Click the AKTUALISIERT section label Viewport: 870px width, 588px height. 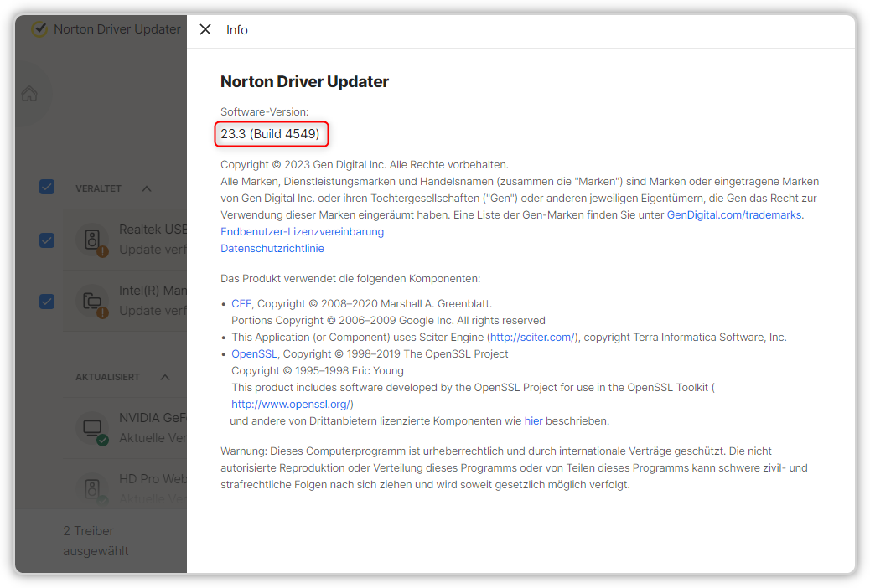tap(107, 377)
